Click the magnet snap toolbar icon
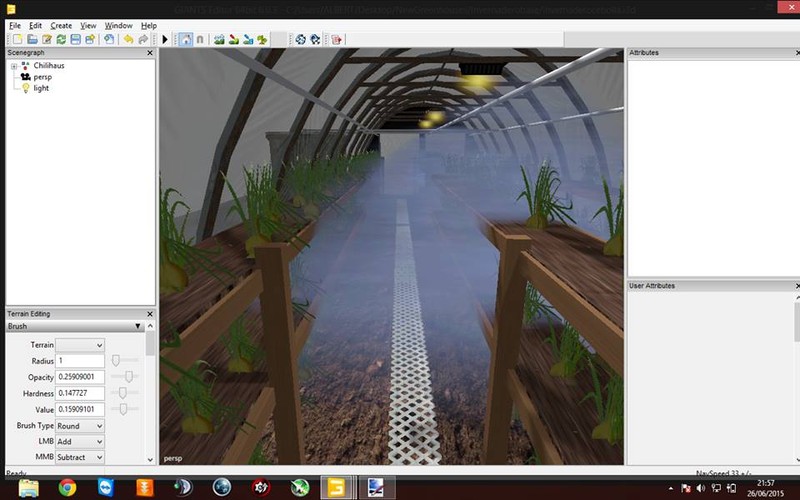Image resolution: width=800 pixels, height=500 pixels. [x=199, y=39]
